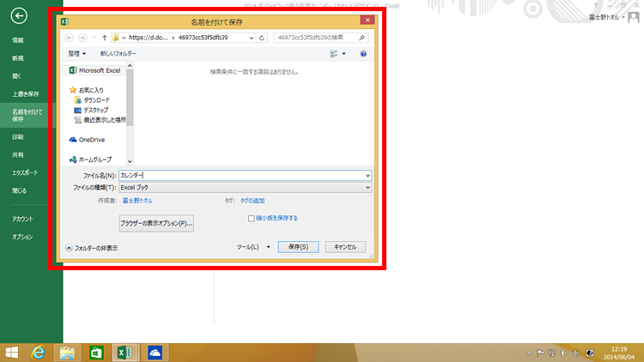This screenshot has height=362, width=644.
Task: Click the ブラウザーの表示オプション(P)... button
Action: (156, 223)
